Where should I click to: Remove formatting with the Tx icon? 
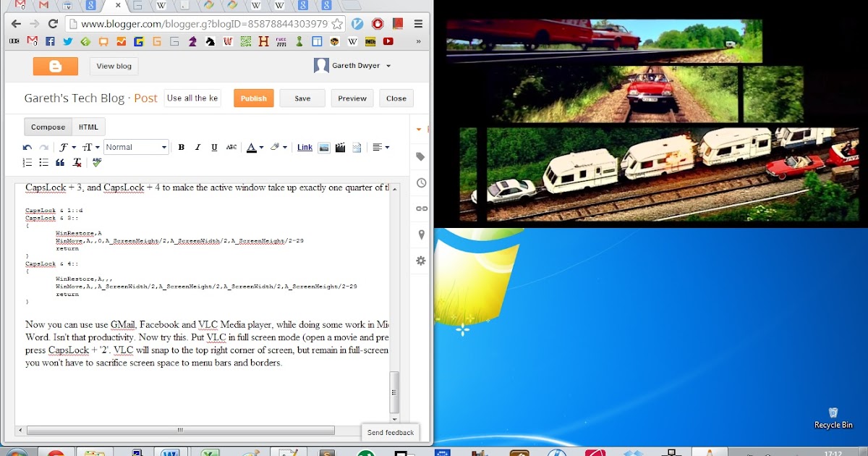point(76,161)
